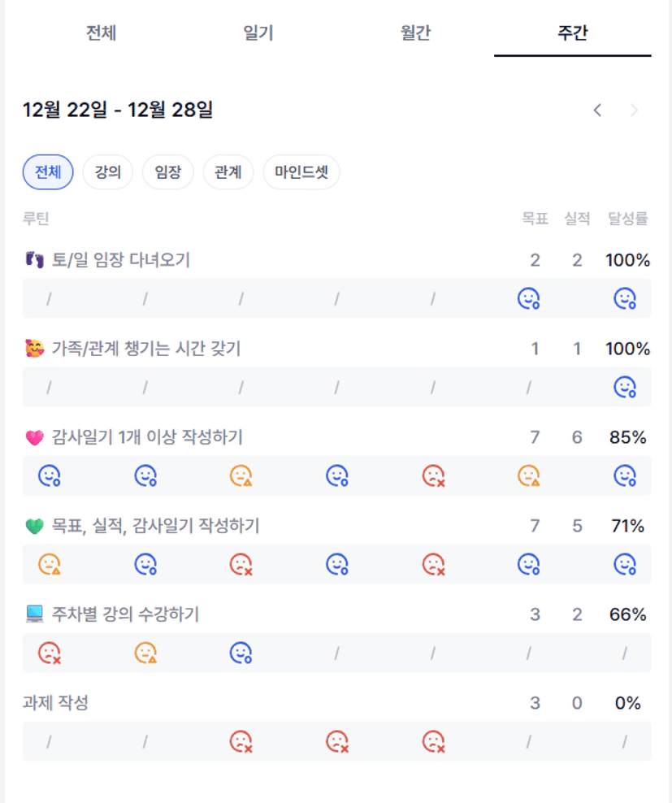The height and width of the screenshot is (803, 672).
Task: Go to the next week
Action: click(635, 111)
